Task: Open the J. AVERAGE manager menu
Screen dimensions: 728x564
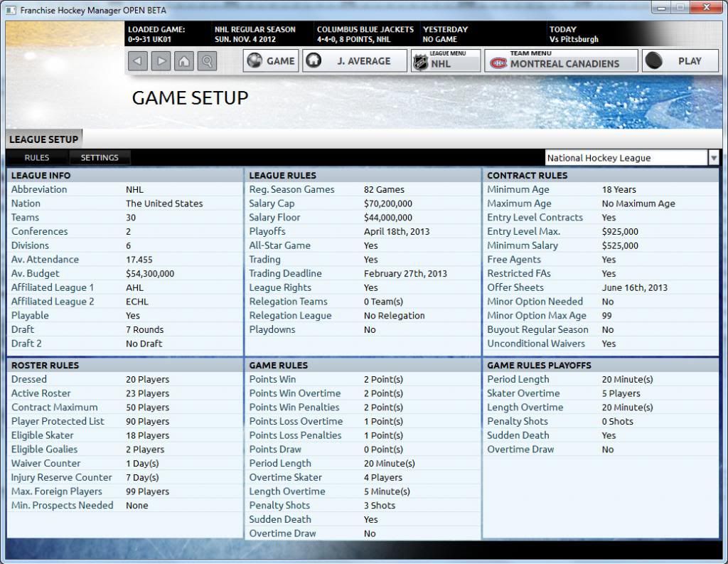Action: click(355, 61)
